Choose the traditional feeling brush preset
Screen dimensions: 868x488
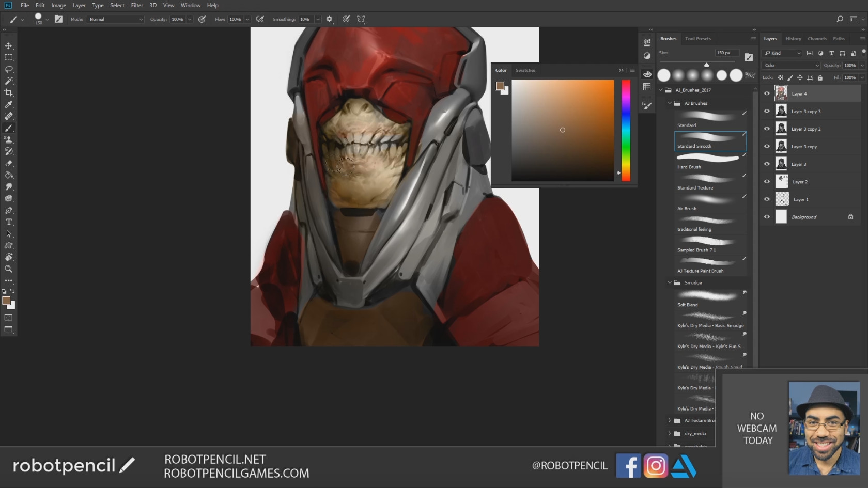tap(711, 224)
